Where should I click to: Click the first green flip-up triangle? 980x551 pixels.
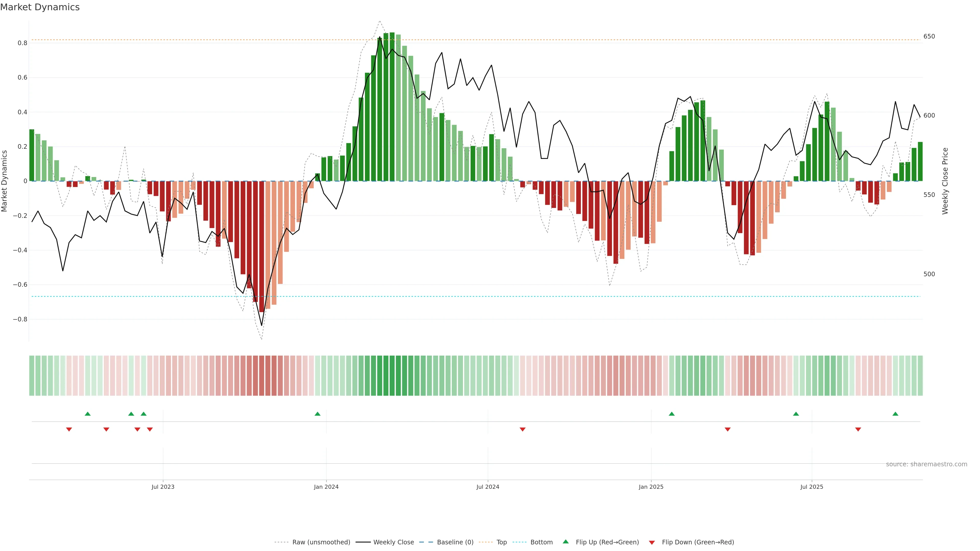click(88, 414)
